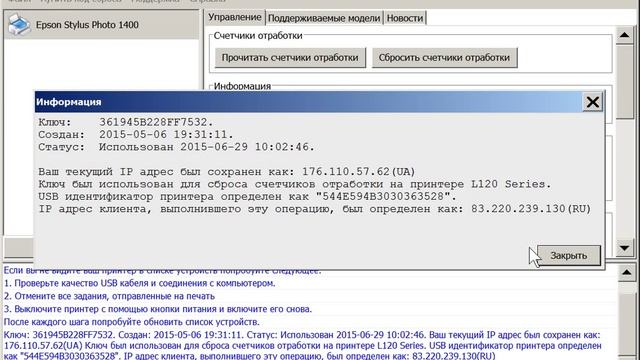Click the key line '361945B228FF7532.' in the dialog
Screen dimensions: 640x360
point(126,122)
